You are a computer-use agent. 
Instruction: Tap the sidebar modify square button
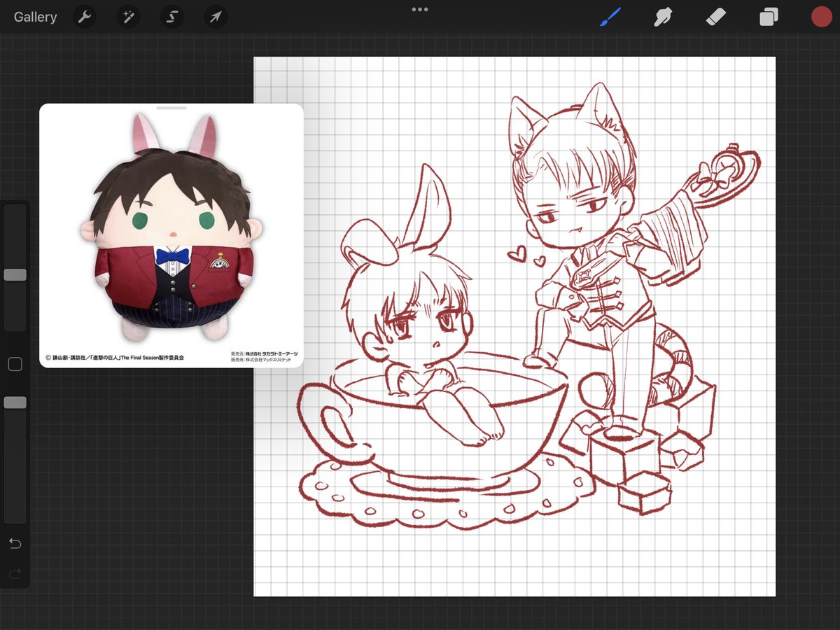(x=15, y=364)
